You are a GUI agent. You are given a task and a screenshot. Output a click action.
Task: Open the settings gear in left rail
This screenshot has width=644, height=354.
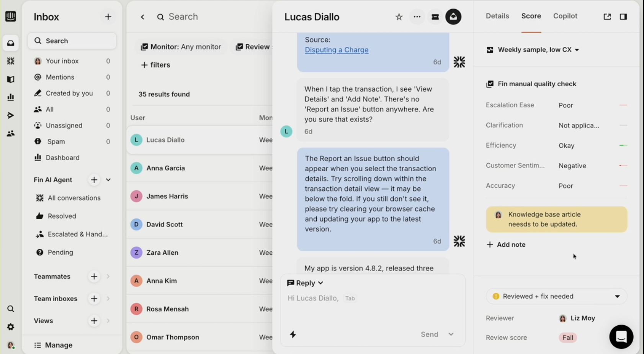tap(11, 327)
